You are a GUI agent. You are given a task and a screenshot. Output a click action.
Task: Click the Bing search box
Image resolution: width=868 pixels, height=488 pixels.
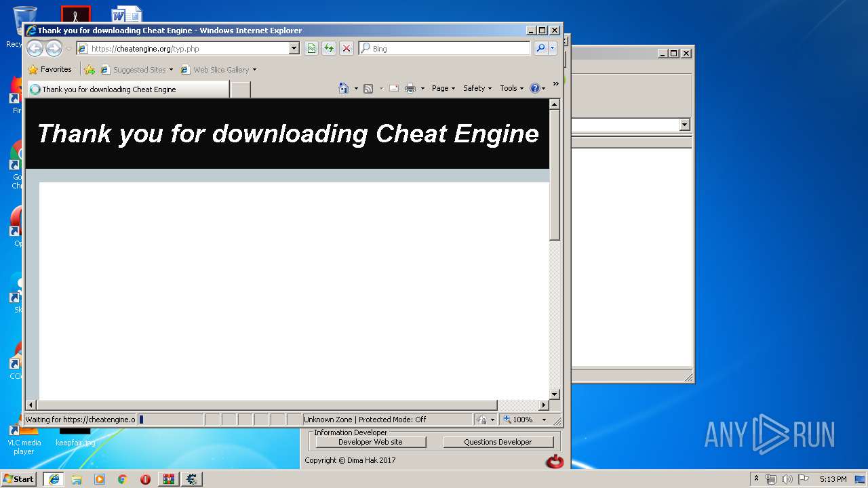click(444, 49)
